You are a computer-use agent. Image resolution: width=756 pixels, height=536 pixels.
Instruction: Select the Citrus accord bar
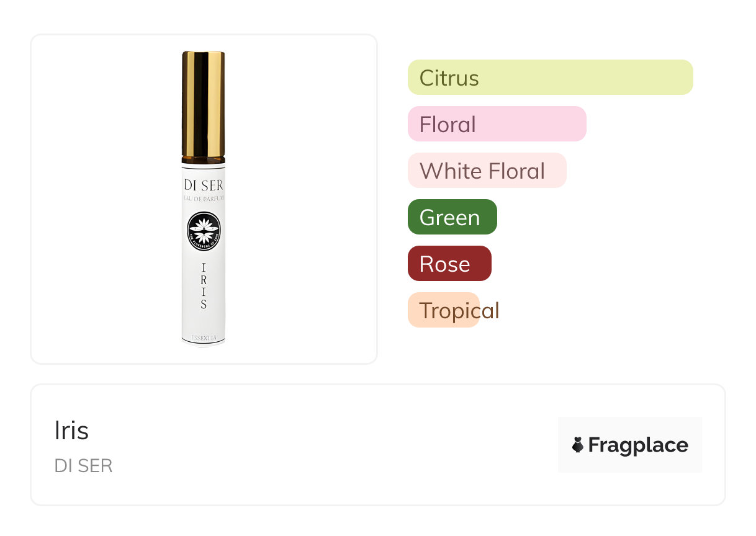(550, 78)
